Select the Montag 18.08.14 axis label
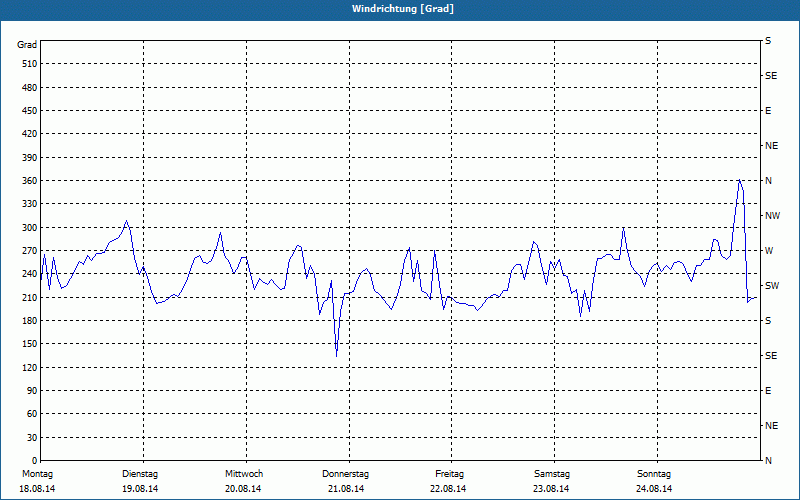The height and width of the screenshot is (500, 800). pos(37,481)
